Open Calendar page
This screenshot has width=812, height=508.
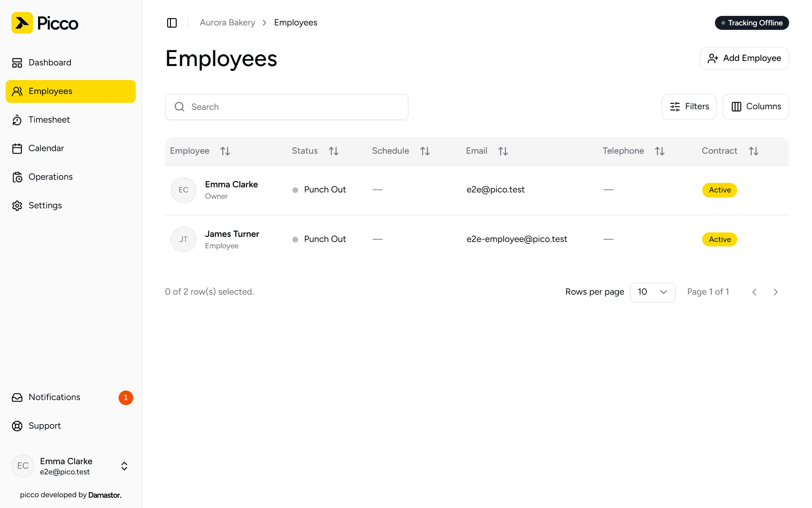pos(71,148)
